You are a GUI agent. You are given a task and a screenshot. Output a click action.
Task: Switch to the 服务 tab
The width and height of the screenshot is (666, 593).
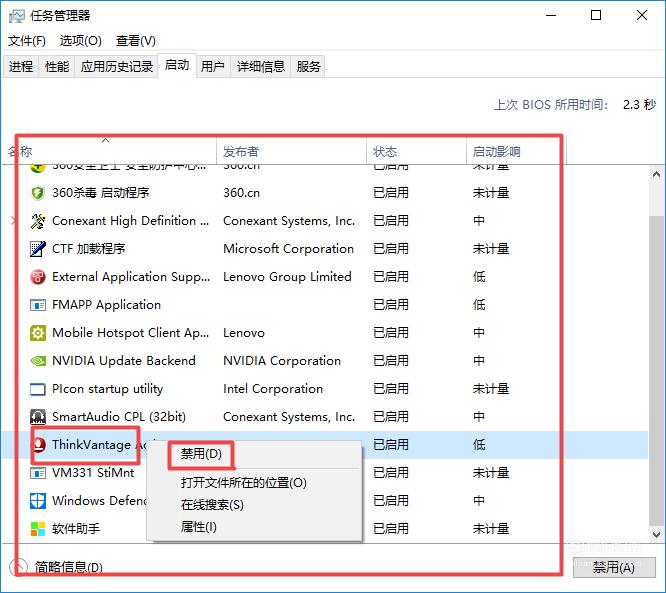[x=308, y=67]
